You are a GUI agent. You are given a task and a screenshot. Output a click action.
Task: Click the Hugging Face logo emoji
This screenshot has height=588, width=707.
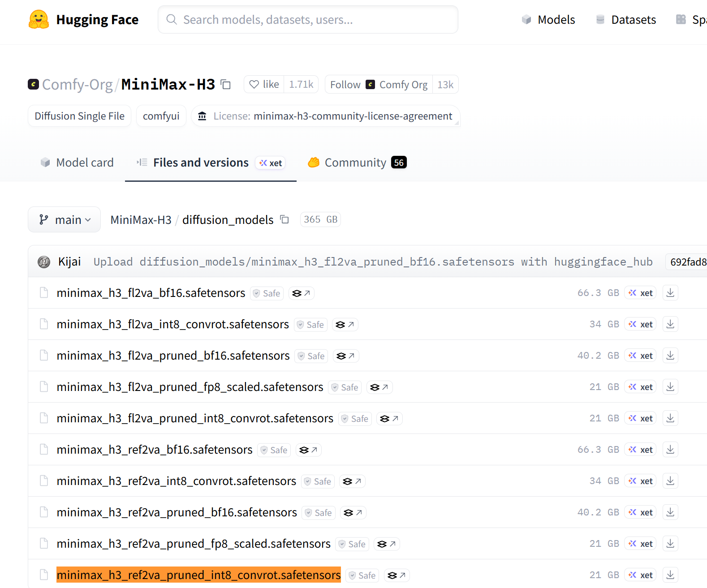[x=39, y=20]
